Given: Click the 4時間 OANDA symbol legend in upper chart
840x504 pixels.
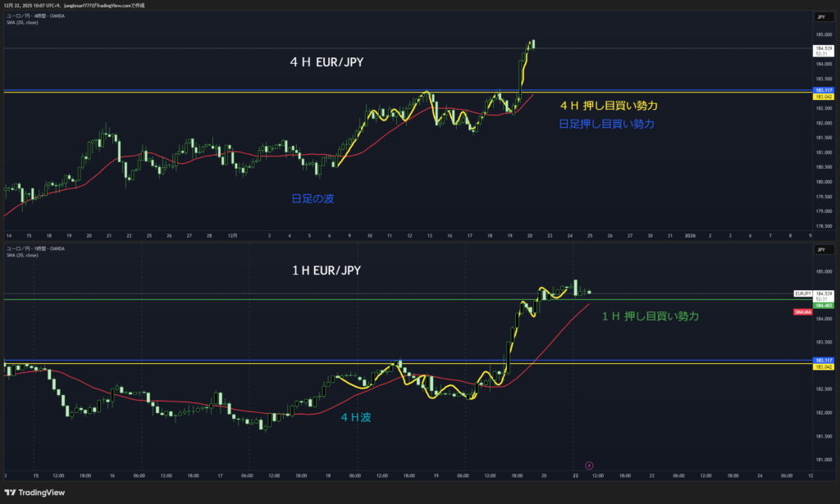Looking at the screenshot, I should pyautogui.click(x=34, y=16).
